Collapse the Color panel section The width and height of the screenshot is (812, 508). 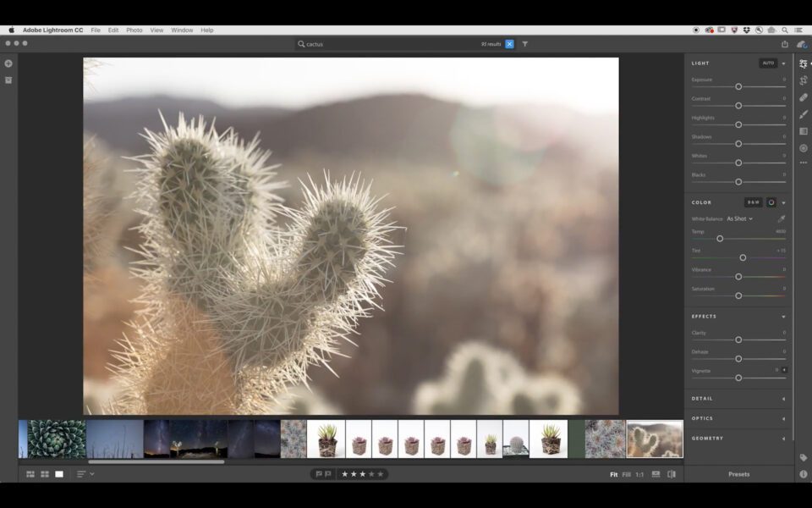point(783,202)
